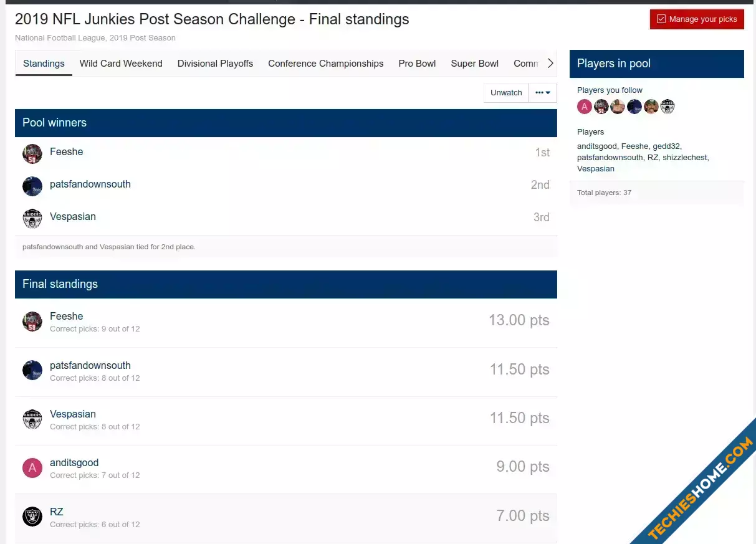Screen dimensions: 756x544
Task: Open patsfandownsouth in the sidebar Players list
Action: pyautogui.click(x=610, y=158)
